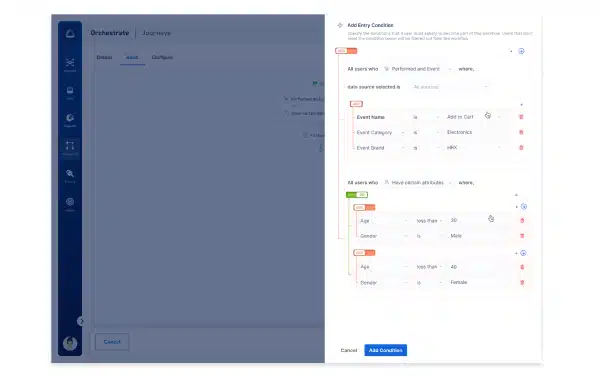Viewport: 600px width, 377px height.
Task: Delete the Event Category condition row
Action: 521,132
